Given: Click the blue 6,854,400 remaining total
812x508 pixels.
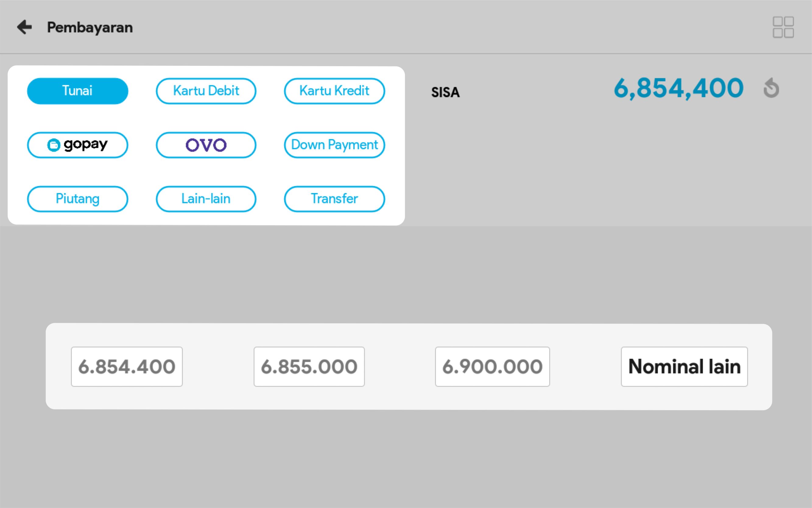Looking at the screenshot, I should 678,88.
